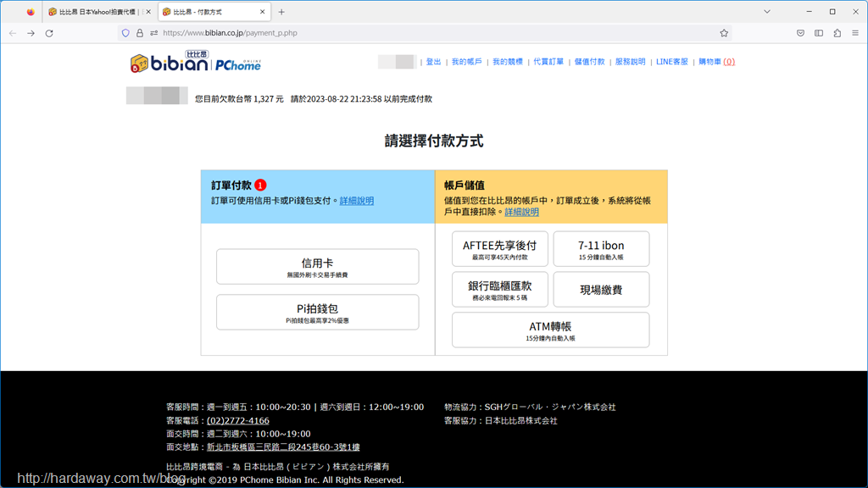Maximize the Firefox window
868x488 pixels.
pos(832,12)
